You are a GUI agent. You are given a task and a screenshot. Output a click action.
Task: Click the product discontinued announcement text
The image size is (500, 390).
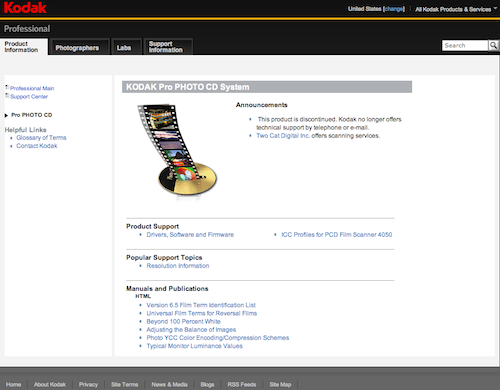(329, 123)
